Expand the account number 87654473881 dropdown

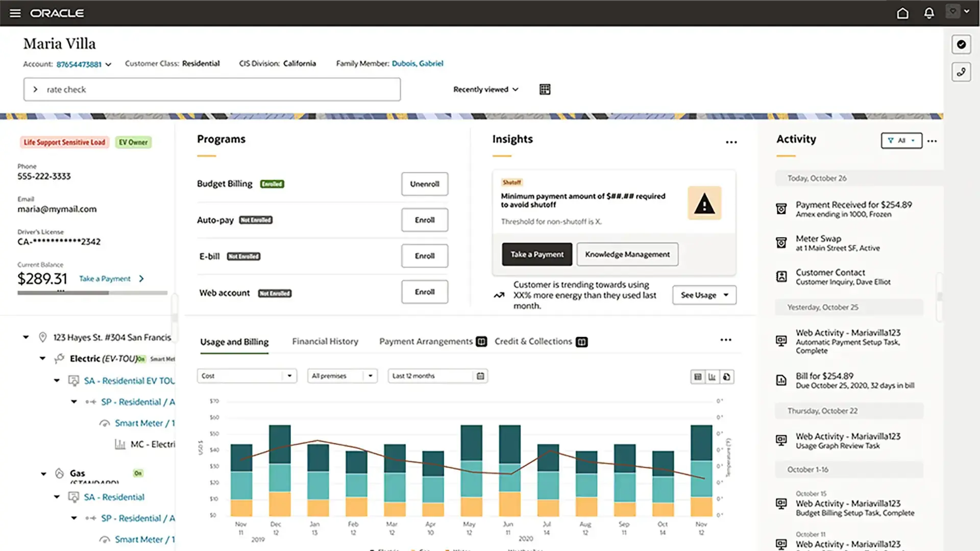(x=108, y=64)
